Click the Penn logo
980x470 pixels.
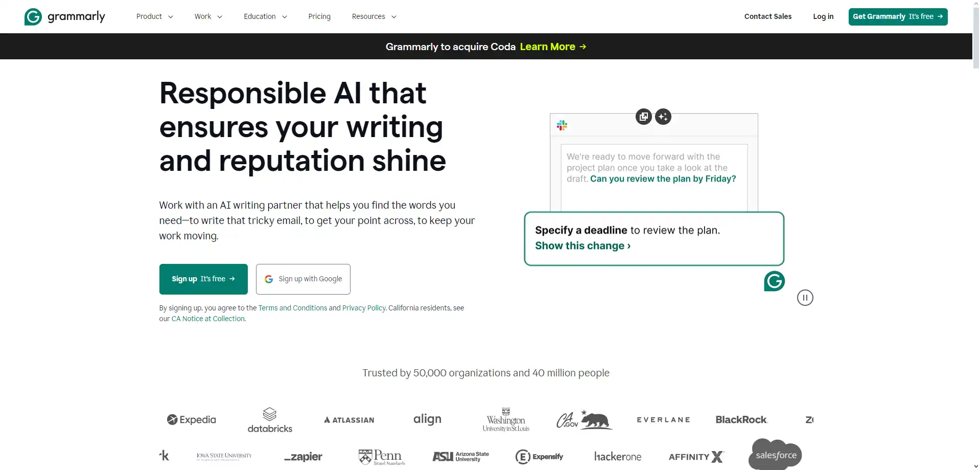[382, 457]
